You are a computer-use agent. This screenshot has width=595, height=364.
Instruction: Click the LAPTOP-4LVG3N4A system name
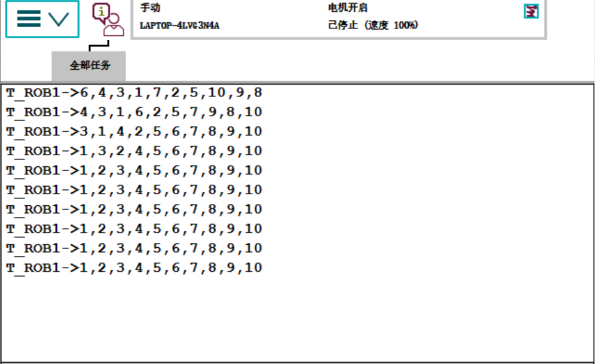pos(179,25)
